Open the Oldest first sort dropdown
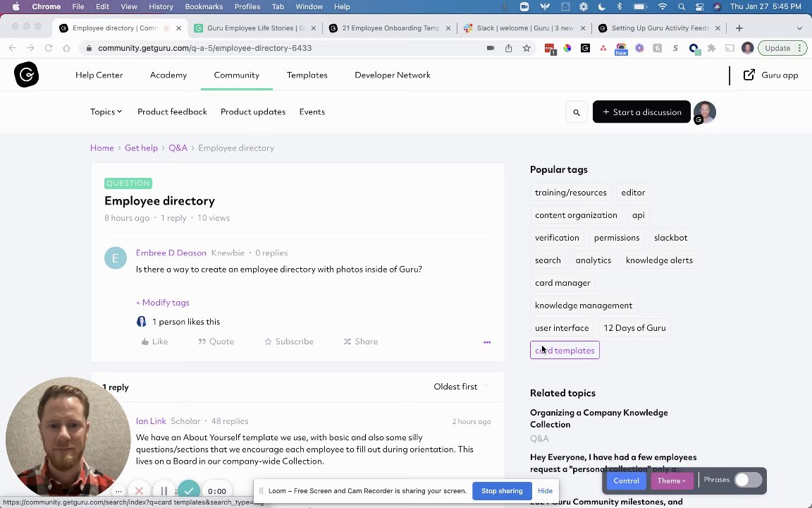Screen dimensions: 812x508 [x=460, y=387]
